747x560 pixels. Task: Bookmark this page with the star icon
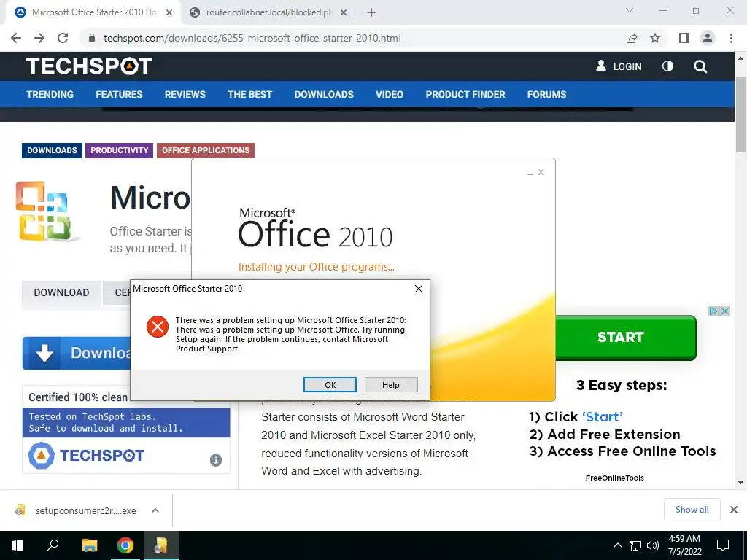655,38
